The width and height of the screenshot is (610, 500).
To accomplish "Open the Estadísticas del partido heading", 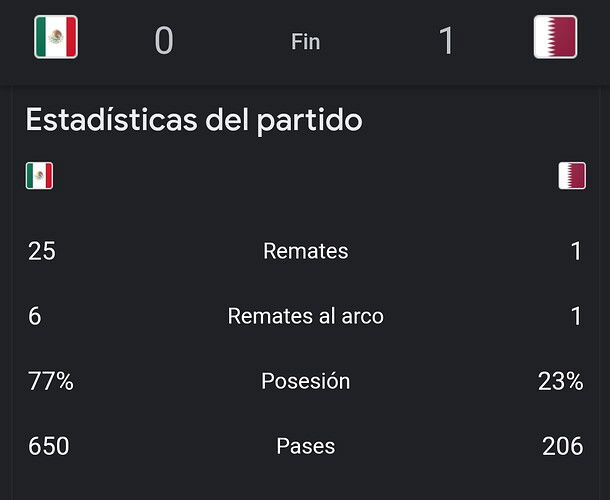I will coord(194,120).
